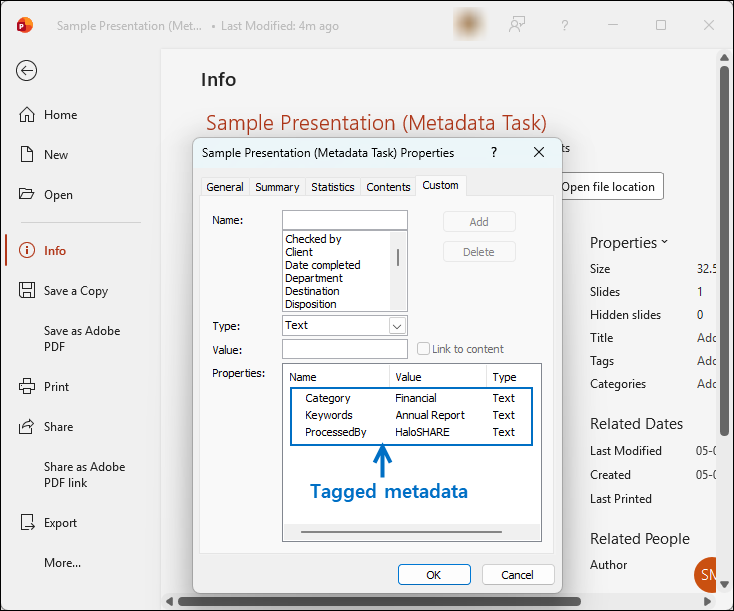This screenshot has height=611, width=734.
Task: Click the Categories property's Add field
Action: click(706, 383)
